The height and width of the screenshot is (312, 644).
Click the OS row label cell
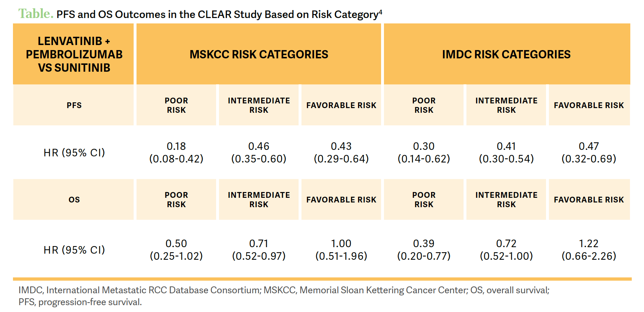(x=73, y=200)
